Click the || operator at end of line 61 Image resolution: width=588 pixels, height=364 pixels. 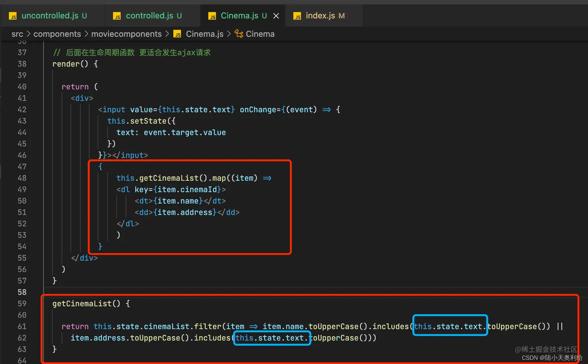(x=560, y=327)
